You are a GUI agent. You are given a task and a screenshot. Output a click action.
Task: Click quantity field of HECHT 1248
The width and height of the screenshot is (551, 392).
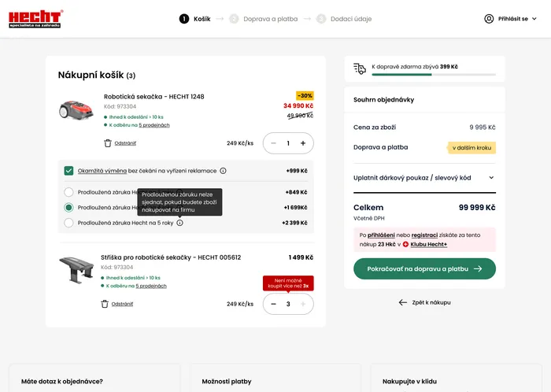(x=288, y=143)
